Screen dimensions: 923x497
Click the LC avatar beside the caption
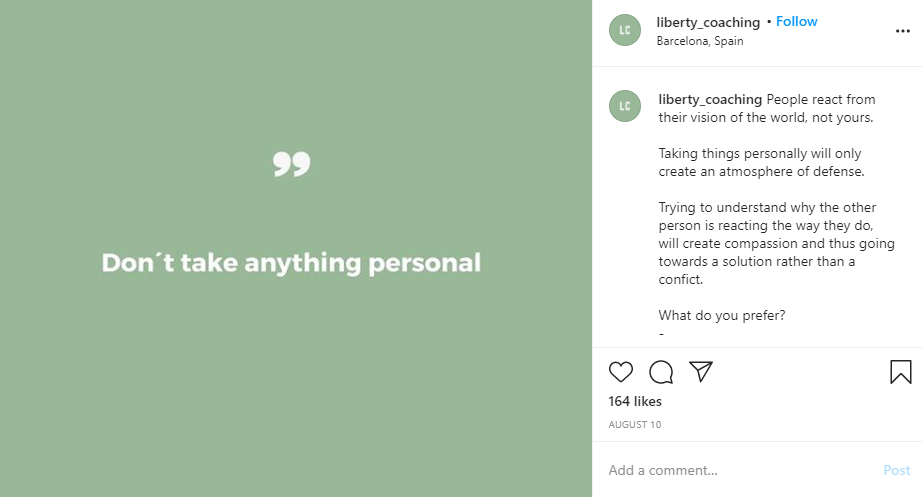(624, 106)
